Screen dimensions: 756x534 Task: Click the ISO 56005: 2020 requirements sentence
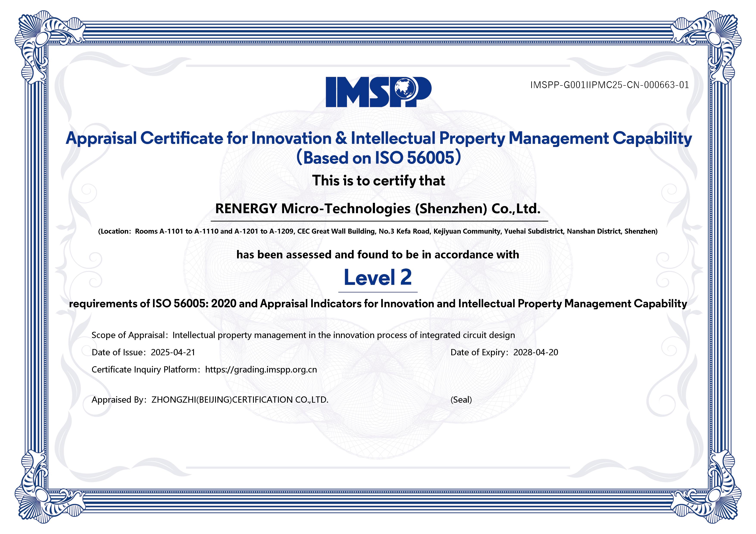tap(378, 304)
